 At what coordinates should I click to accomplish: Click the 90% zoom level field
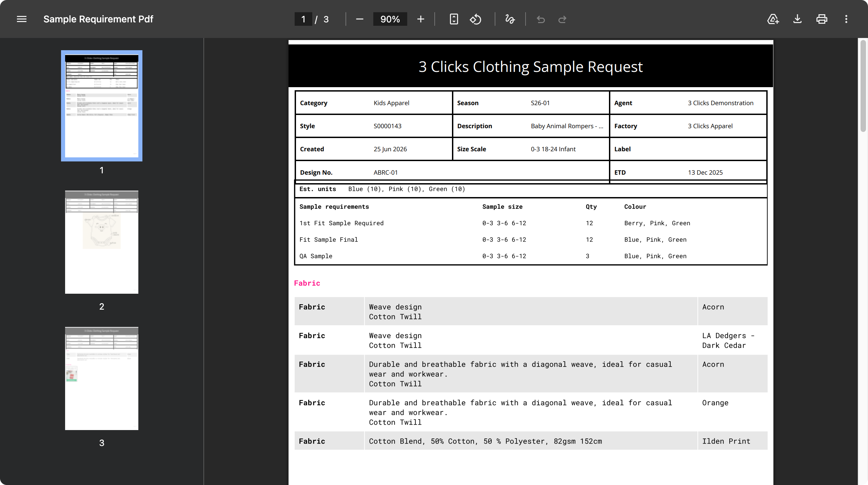390,19
